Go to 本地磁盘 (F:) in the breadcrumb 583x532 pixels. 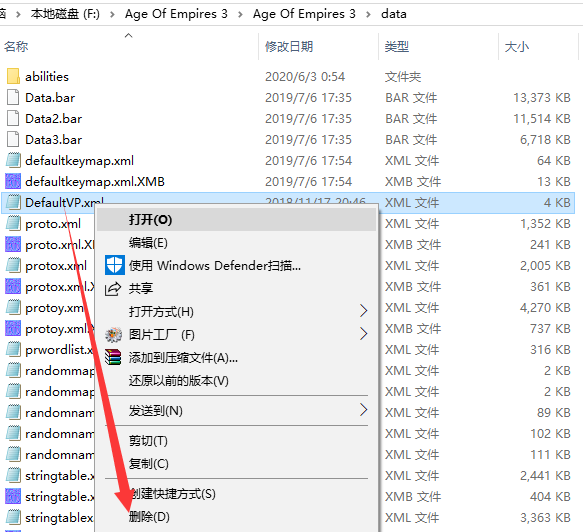[x=65, y=14]
